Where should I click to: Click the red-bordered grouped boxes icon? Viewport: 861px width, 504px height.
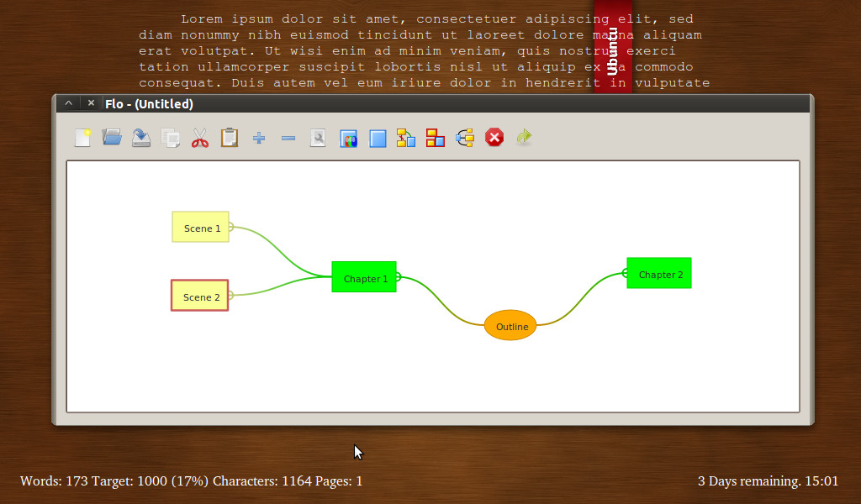435,138
